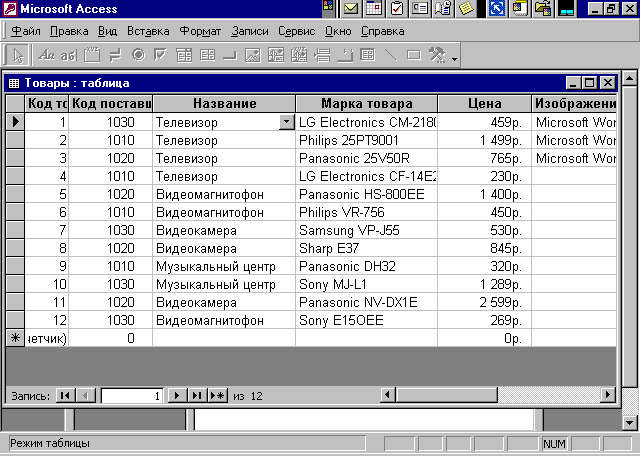Image resolution: width=640 pixels, height=456 pixels.
Task: Click the record number input field
Action: (132, 396)
